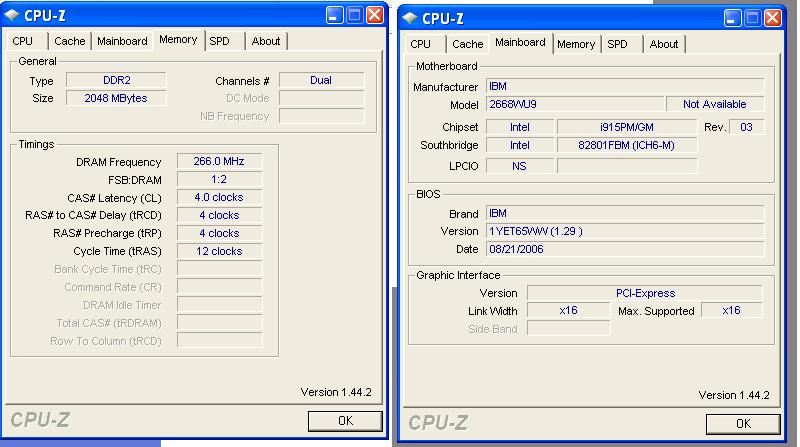Click chipset Rev. value 03
The image size is (800, 447).
tap(746, 127)
